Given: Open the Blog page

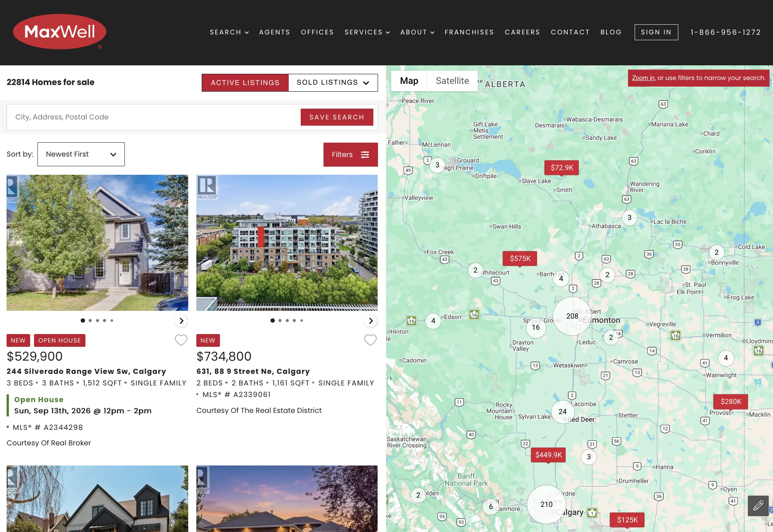Looking at the screenshot, I should click(611, 32).
